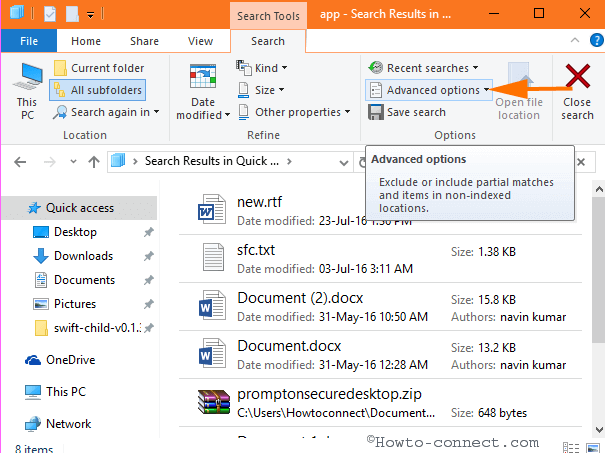Click the pin icon next to Desktop
The image size is (605, 453).
(149, 232)
